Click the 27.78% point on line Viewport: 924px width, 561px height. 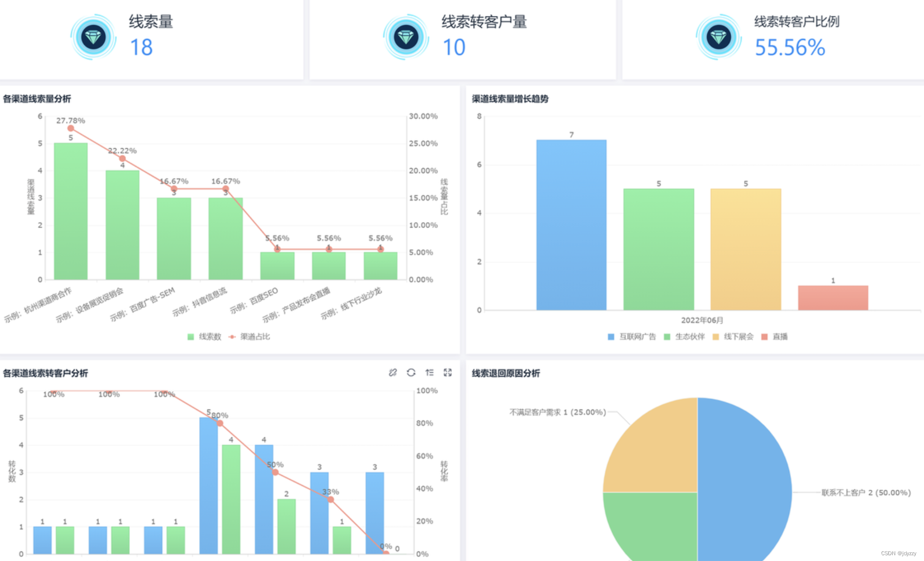71,128
